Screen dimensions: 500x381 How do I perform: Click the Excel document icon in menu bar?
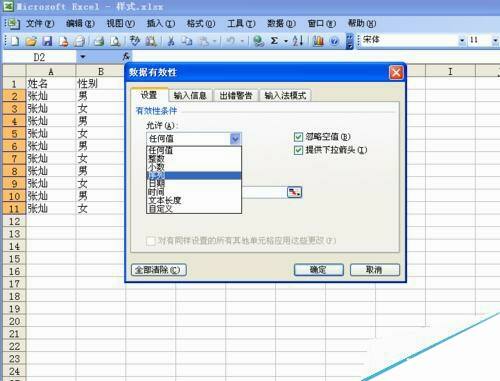[14, 24]
